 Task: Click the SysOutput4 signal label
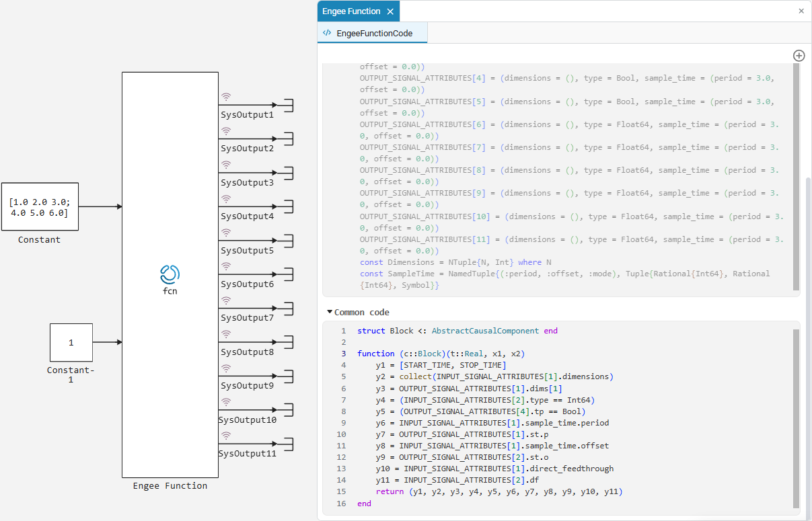click(x=247, y=216)
